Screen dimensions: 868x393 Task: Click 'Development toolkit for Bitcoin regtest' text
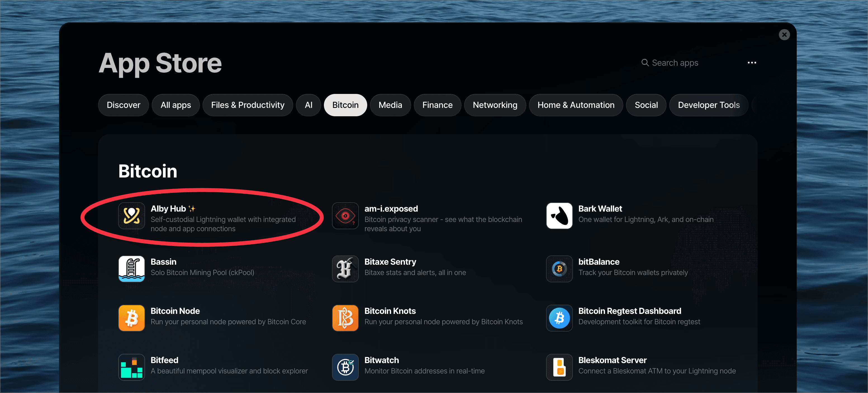(639, 321)
